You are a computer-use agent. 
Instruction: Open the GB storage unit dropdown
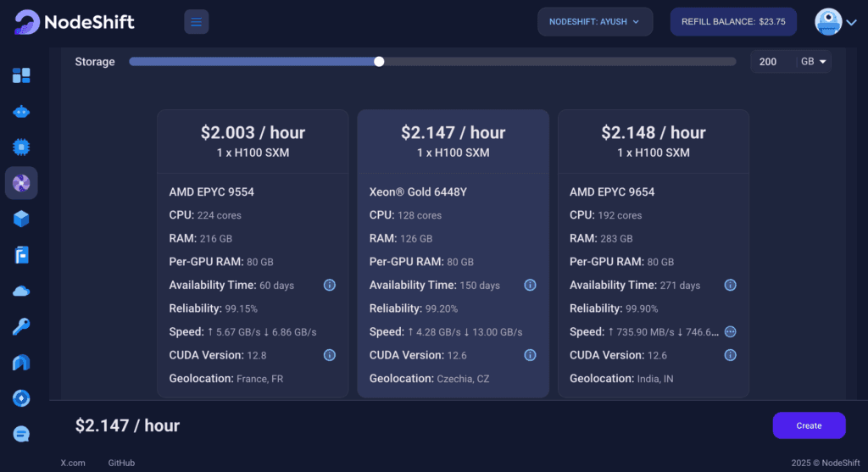coord(815,62)
